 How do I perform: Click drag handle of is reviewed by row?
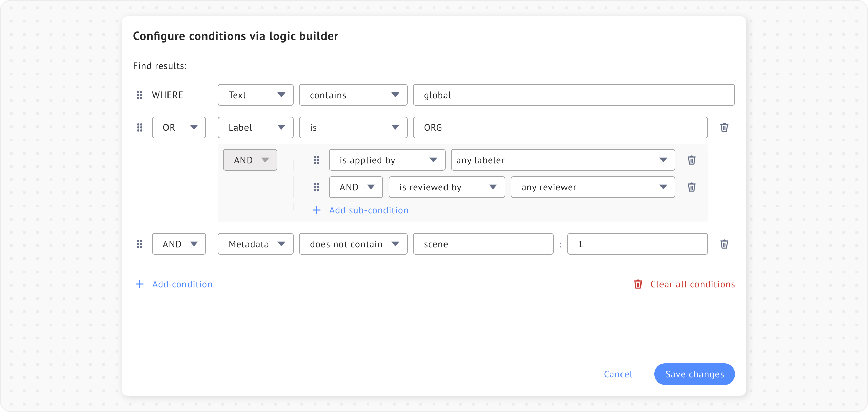316,187
